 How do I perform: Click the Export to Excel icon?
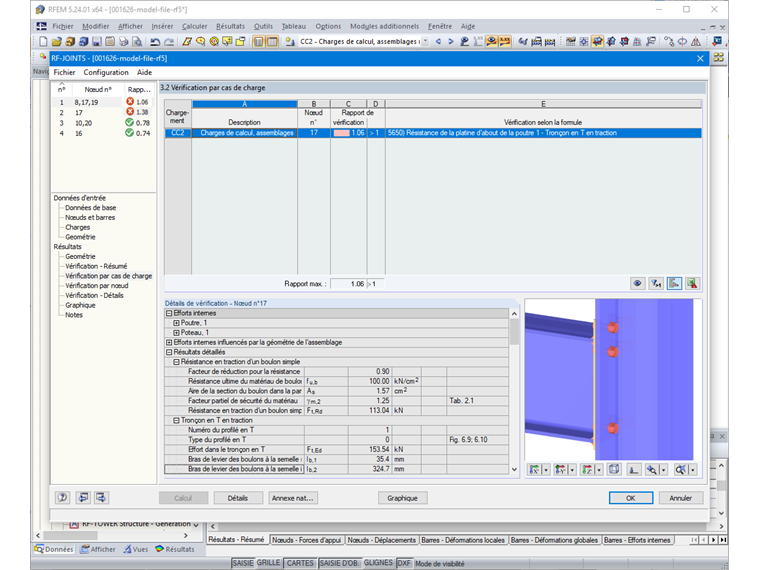click(x=693, y=284)
